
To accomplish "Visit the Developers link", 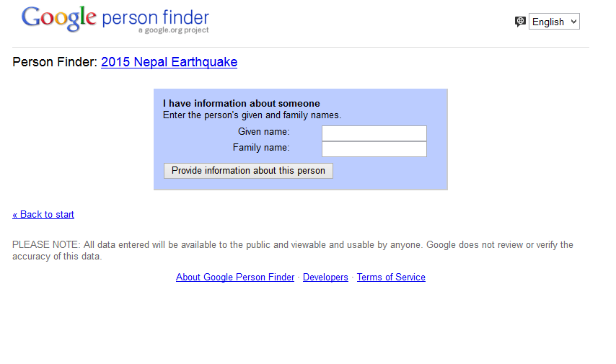I will coord(325,278).
